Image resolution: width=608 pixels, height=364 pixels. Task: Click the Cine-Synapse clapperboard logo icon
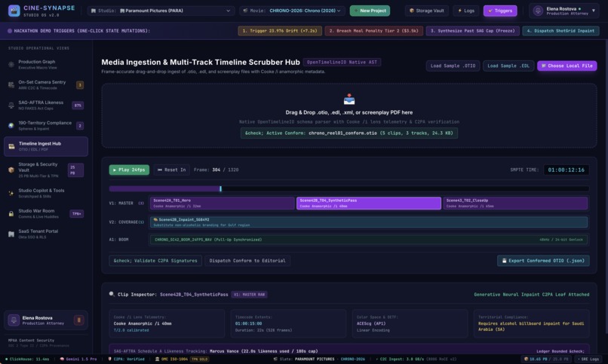14,11
